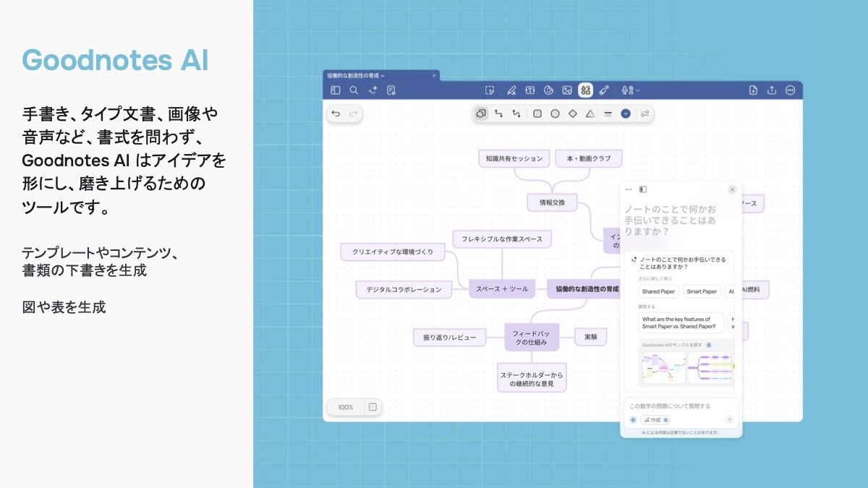The width and height of the screenshot is (868, 488).
Task: Click the share/export icon
Action: 772,90
